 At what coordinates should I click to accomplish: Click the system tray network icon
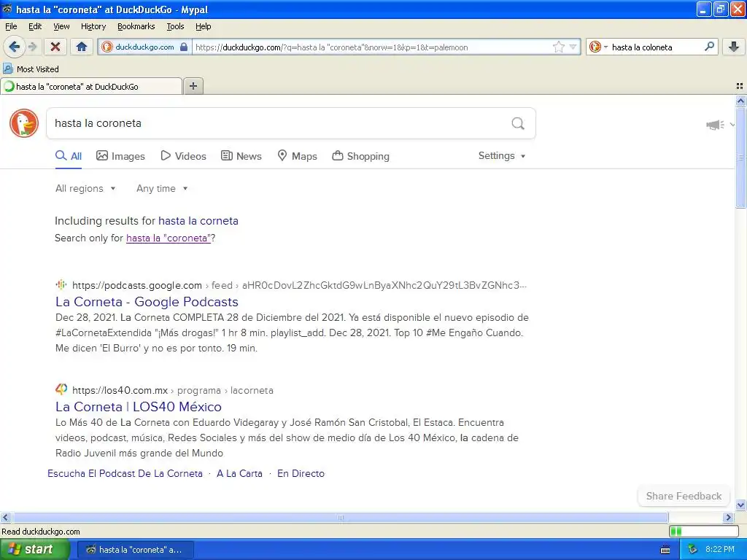[693, 550]
